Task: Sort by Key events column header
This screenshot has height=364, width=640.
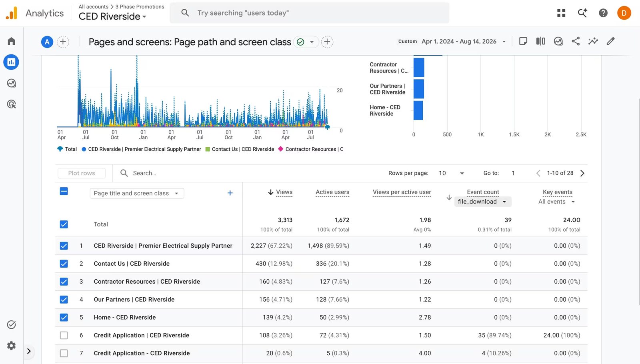Action: click(558, 192)
